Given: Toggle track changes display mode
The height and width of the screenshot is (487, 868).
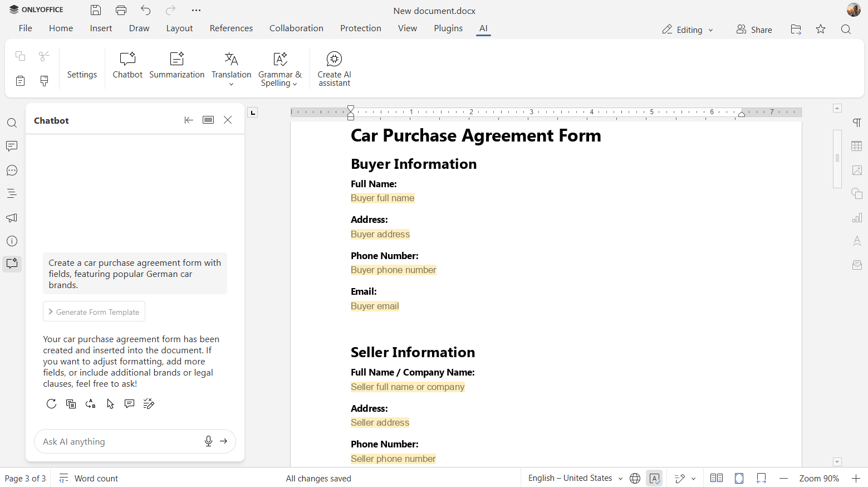Looking at the screenshot, I should tap(680, 478).
